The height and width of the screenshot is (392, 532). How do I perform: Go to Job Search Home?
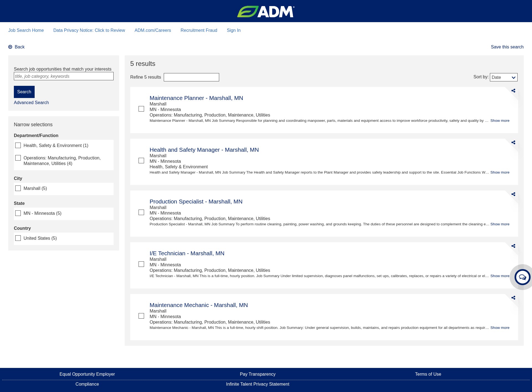(26, 30)
